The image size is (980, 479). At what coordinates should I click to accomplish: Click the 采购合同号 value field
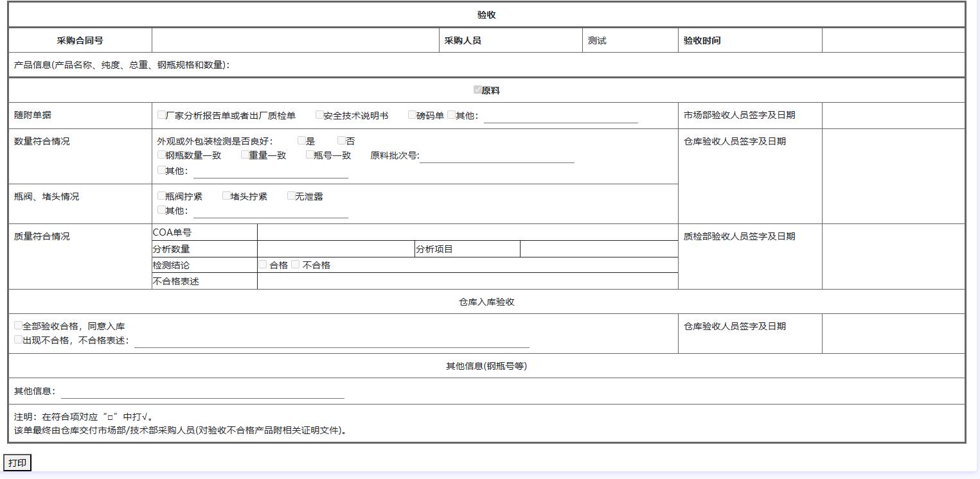295,40
